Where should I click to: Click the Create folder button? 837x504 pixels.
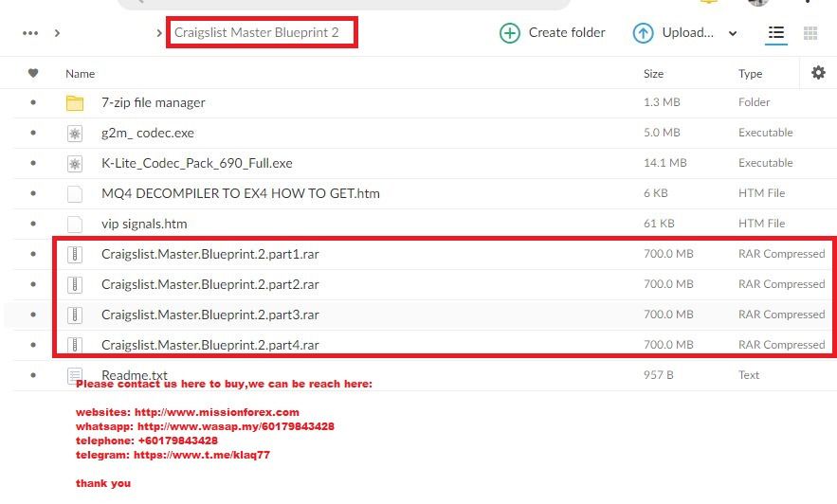click(x=552, y=32)
